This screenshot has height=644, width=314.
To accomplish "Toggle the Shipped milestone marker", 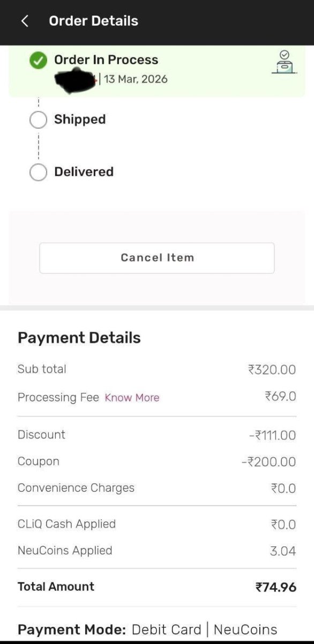I will click(x=38, y=119).
